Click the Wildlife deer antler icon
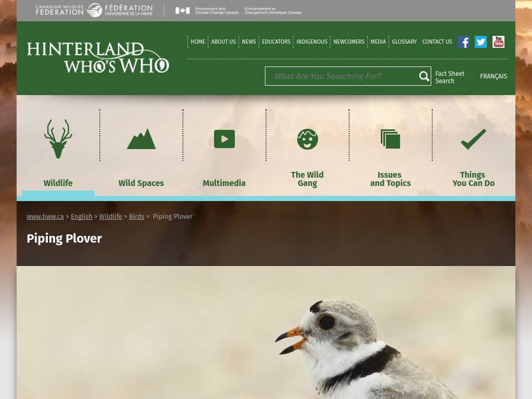 pos(58,138)
